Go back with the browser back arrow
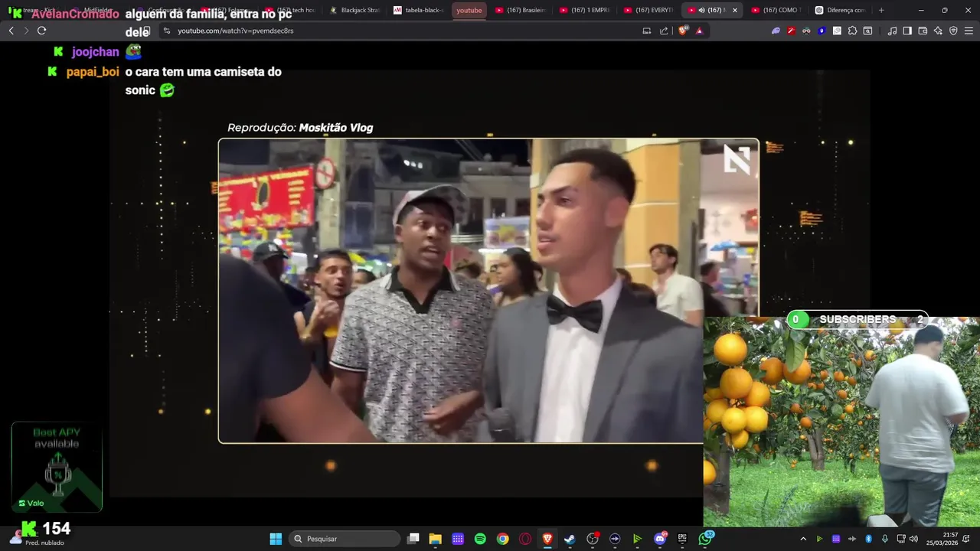Viewport: 980px width, 551px height. click(11, 31)
